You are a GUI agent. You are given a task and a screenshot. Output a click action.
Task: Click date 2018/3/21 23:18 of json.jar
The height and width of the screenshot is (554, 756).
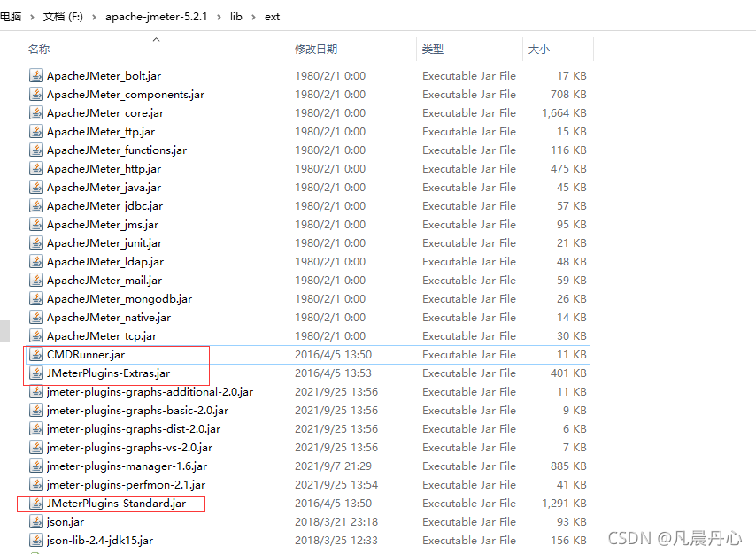336,521
